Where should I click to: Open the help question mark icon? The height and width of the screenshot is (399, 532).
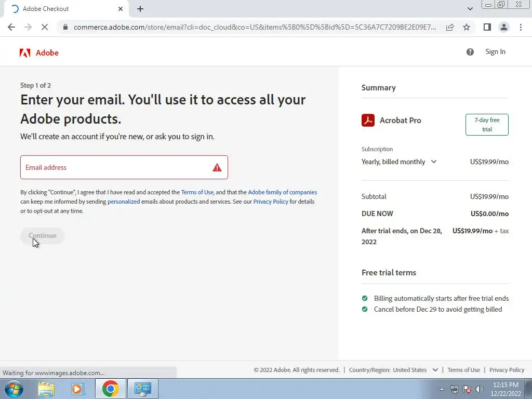(x=470, y=52)
